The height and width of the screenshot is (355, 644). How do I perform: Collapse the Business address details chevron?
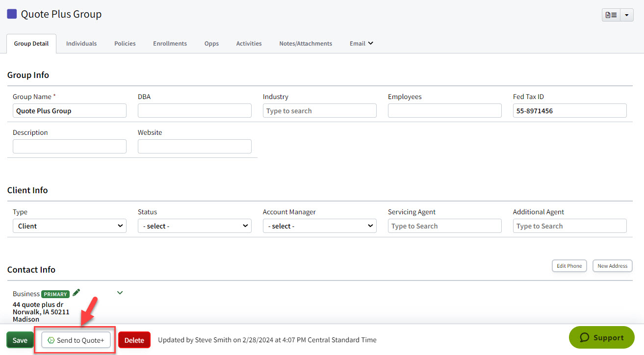120,292
